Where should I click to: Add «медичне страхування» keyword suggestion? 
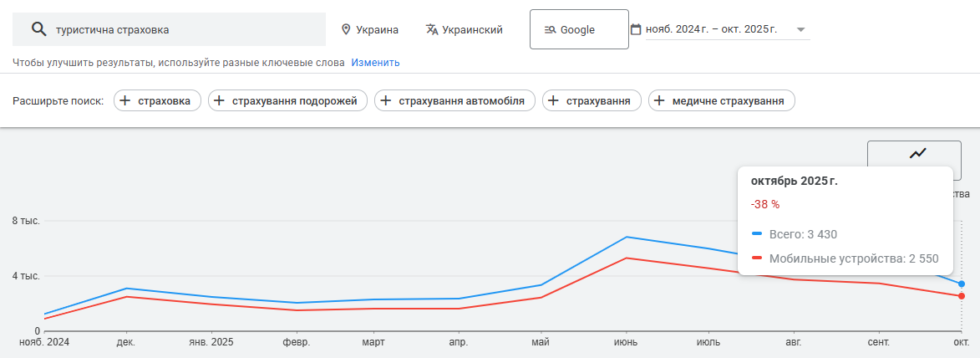coord(722,101)
